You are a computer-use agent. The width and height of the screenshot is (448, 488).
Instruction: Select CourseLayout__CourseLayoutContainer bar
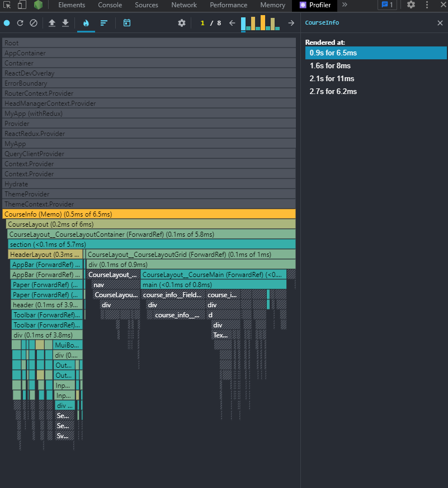tap(152, 234)
